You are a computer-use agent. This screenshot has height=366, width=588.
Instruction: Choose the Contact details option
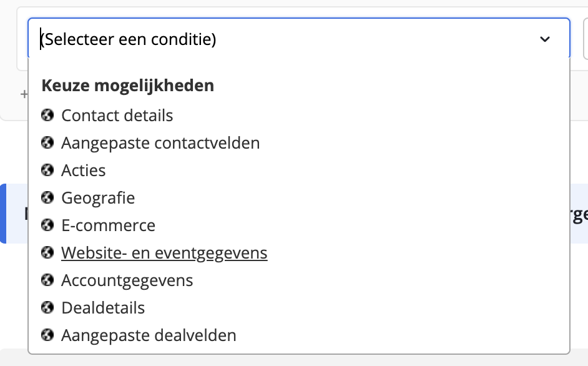point(117,116)
